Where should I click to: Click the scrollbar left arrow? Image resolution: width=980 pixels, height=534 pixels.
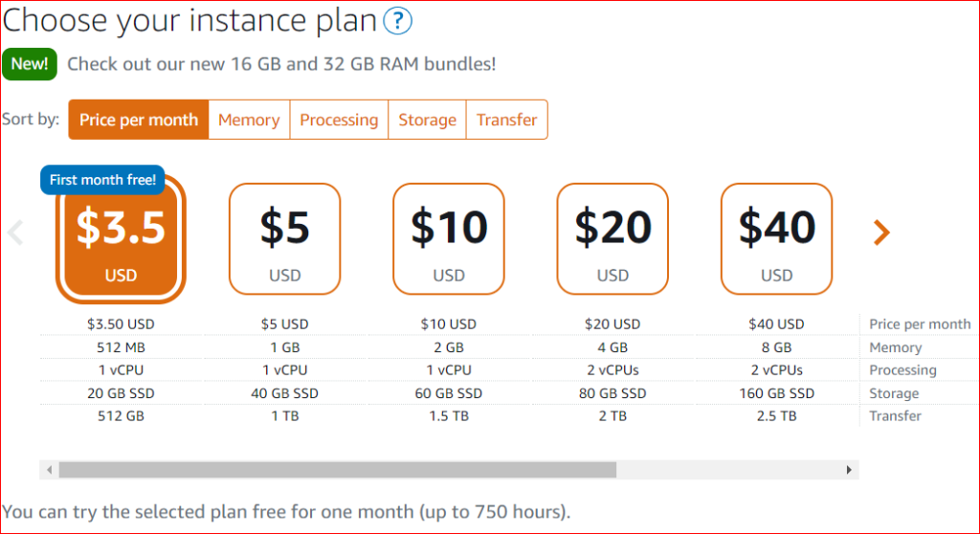[49, 470]
